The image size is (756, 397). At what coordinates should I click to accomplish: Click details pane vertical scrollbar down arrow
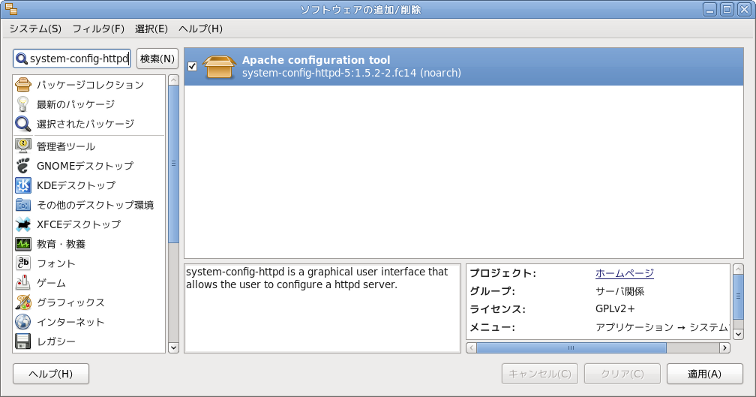pos(738,334)
